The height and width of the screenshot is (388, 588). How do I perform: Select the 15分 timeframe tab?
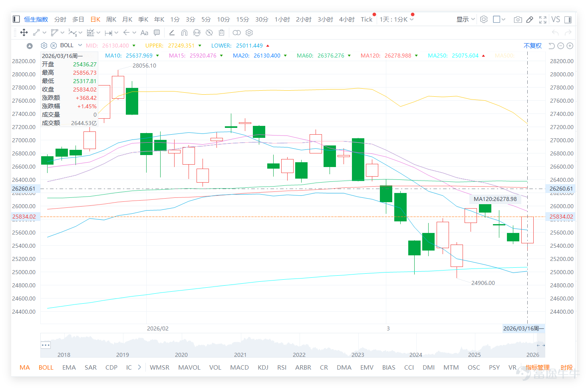[x=242, y=19]
